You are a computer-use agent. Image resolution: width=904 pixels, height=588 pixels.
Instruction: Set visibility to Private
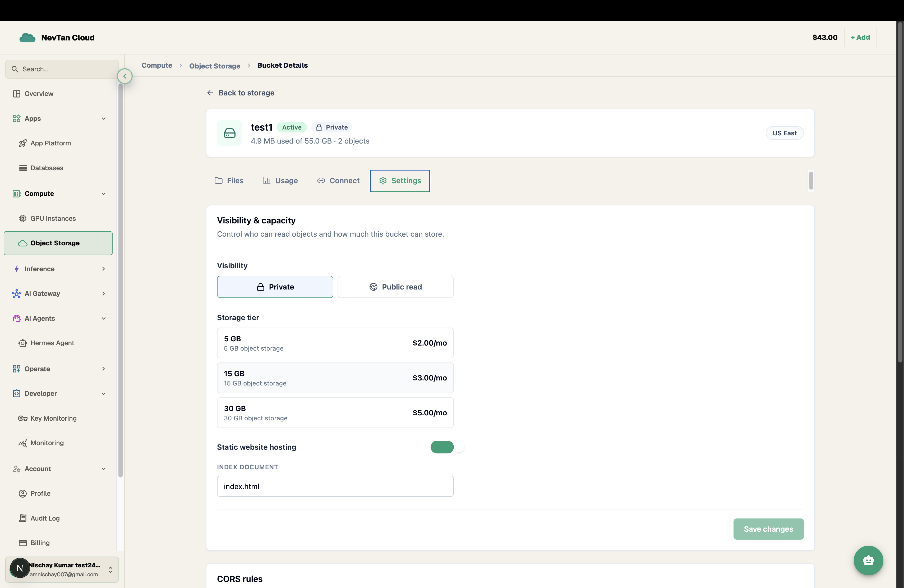(275, 287)
